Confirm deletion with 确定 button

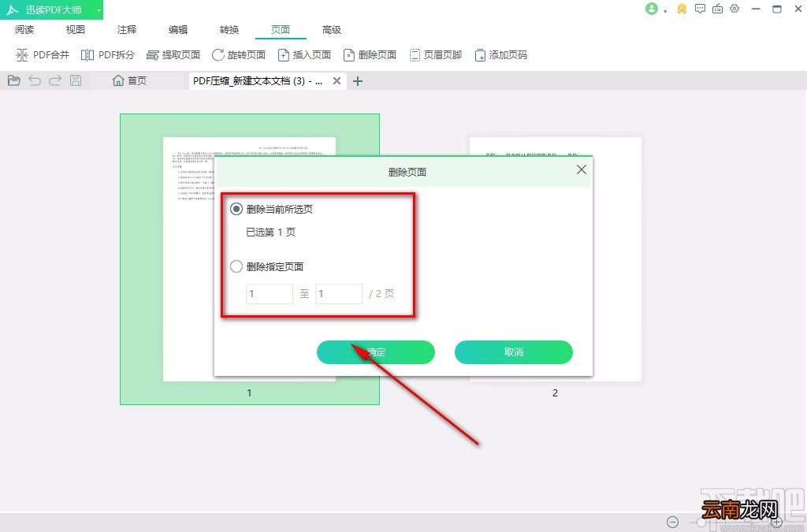[376, 352]
